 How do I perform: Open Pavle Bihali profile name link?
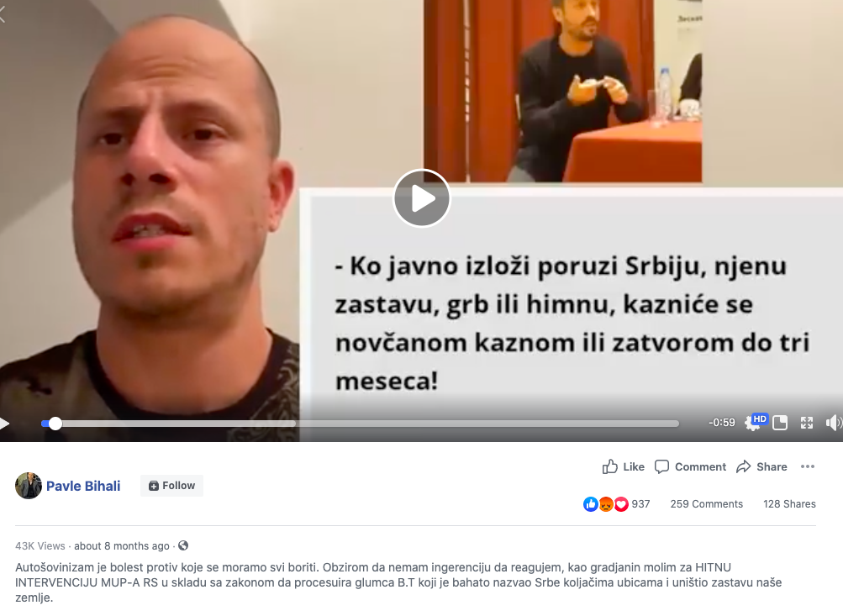tap(83, 486)
